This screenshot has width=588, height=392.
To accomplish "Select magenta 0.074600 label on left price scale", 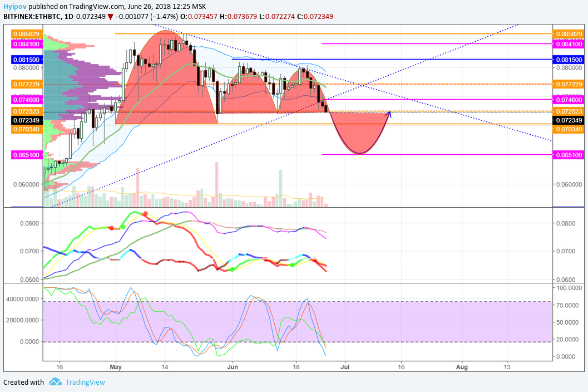I will coord(26,100).
